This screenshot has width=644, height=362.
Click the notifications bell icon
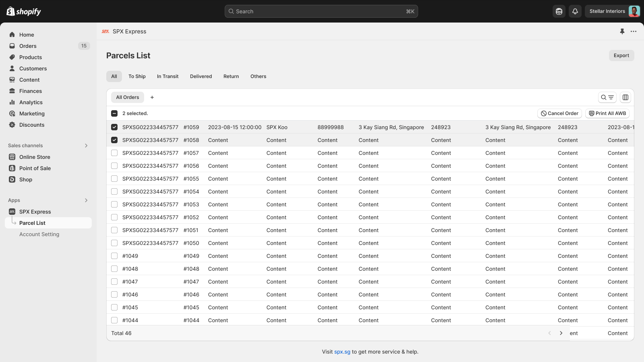575,11
